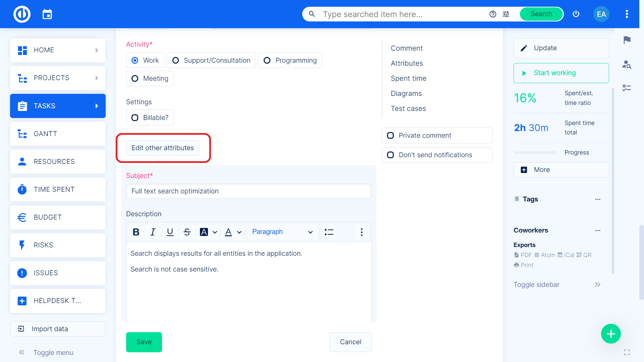Apply bold formatting
This screenshot has height=362, width=644.
coord(136,232)
